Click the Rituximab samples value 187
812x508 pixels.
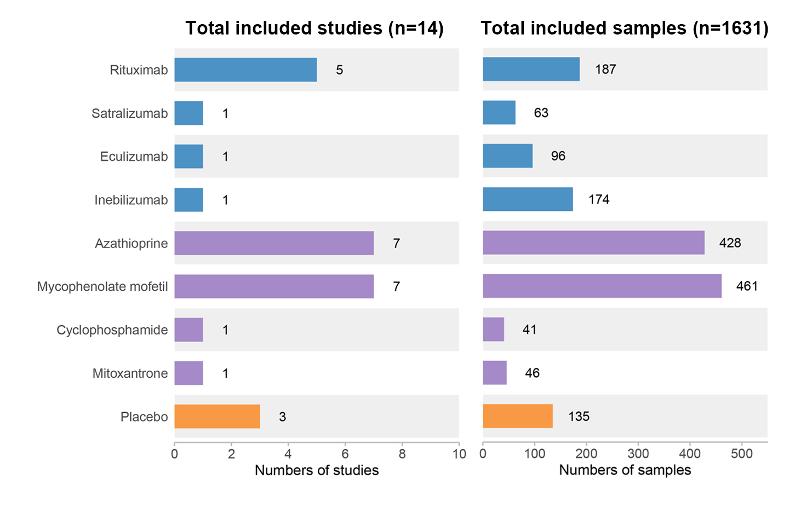[605, 69]
